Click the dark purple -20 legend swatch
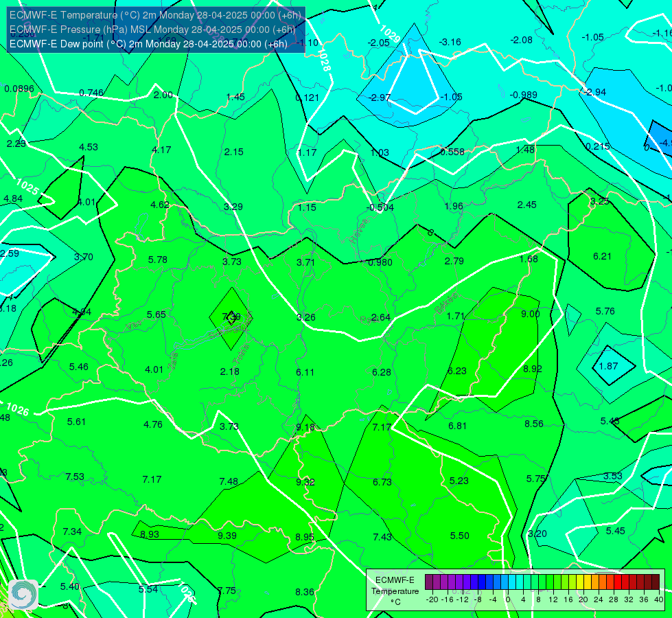Viewport: 672px width, 618px height. [x=428, y=582]
